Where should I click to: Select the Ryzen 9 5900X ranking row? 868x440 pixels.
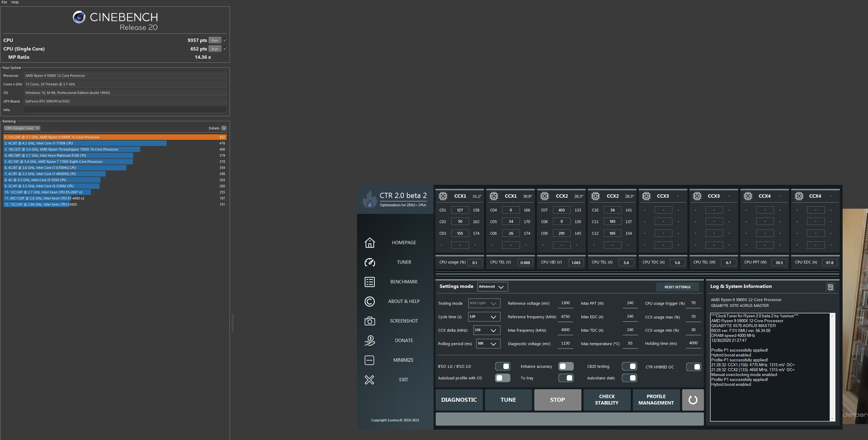[115, 137]
